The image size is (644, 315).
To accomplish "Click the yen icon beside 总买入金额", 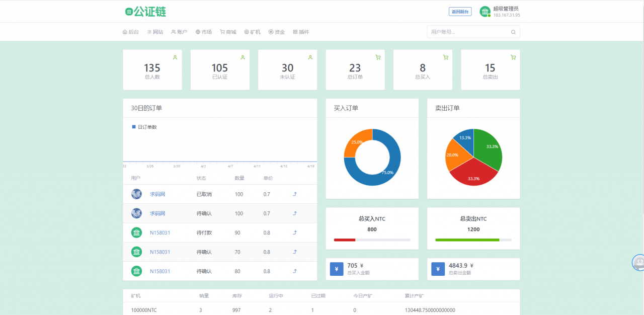I will [337, 269].
